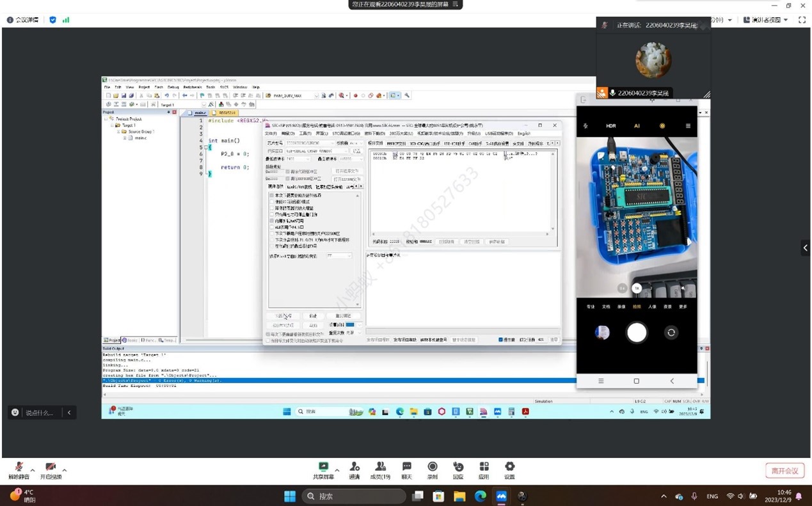
Task: Click the 说点什么 chat input box
Action: (40, 413)
